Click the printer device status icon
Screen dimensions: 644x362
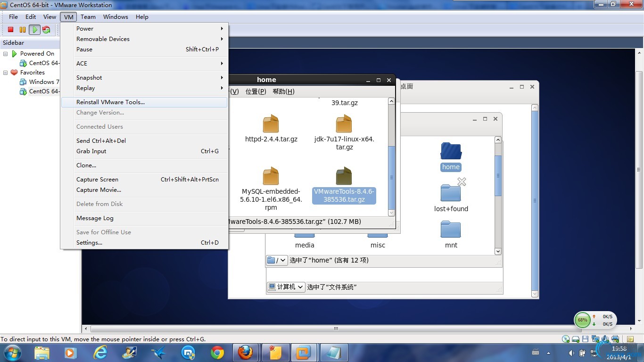(615, 339)
